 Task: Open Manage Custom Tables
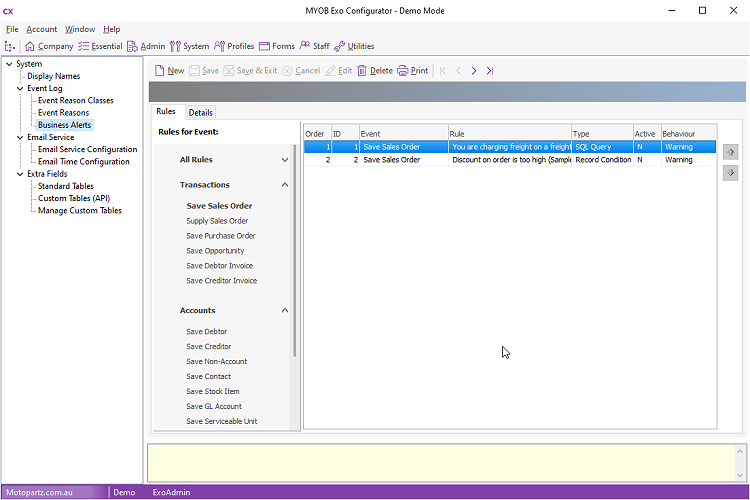80,211
